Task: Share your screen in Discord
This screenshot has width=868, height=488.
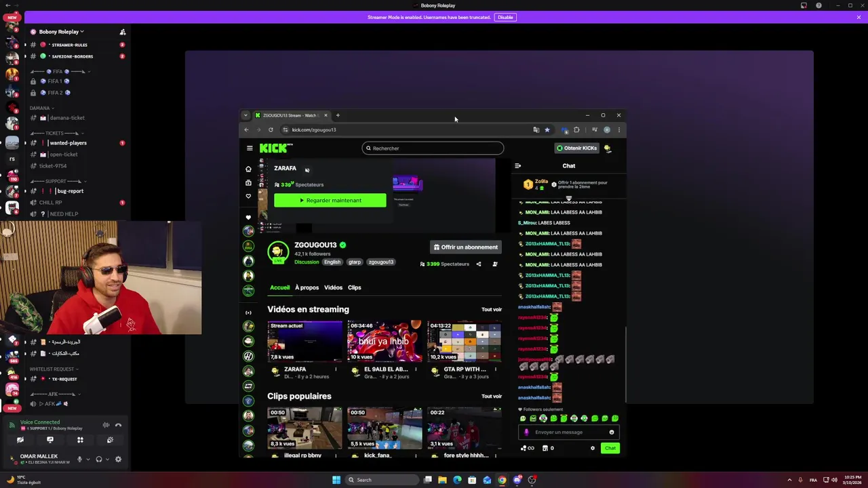Action: click(x=50, y=440)
